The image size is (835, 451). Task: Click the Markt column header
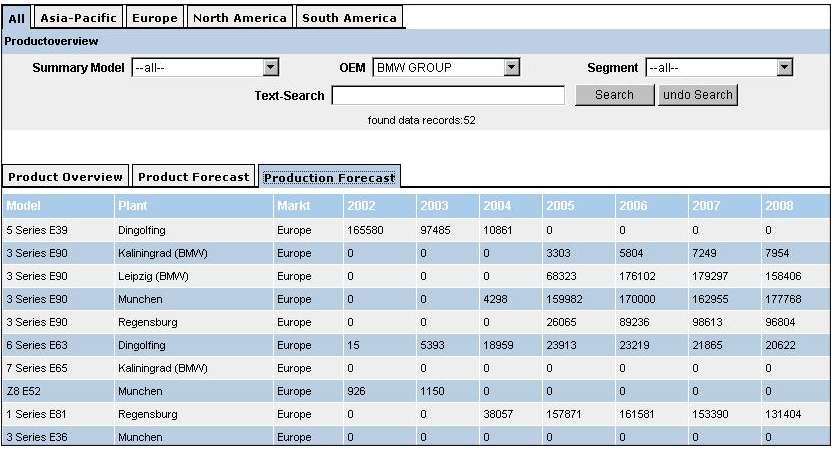295,206
